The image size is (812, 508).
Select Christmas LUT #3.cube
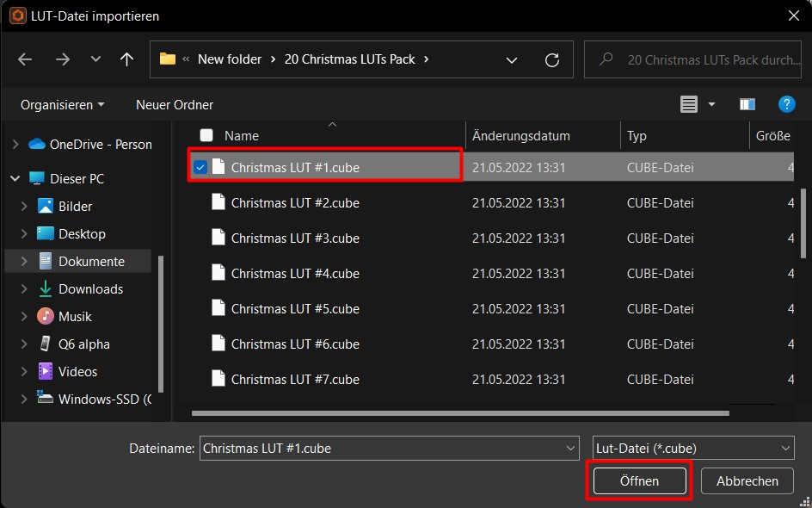[x=295, y=239]
